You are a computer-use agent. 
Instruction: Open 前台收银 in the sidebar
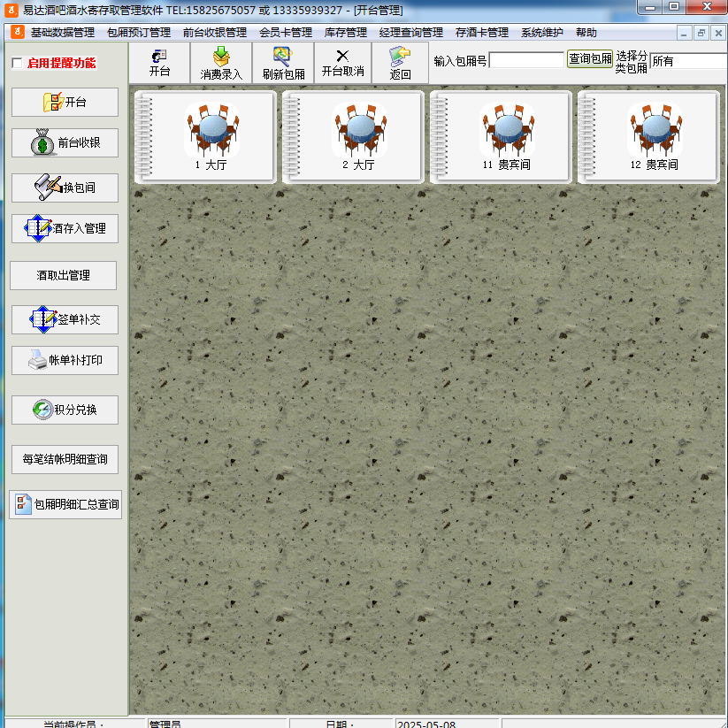[x=65, y=142]
